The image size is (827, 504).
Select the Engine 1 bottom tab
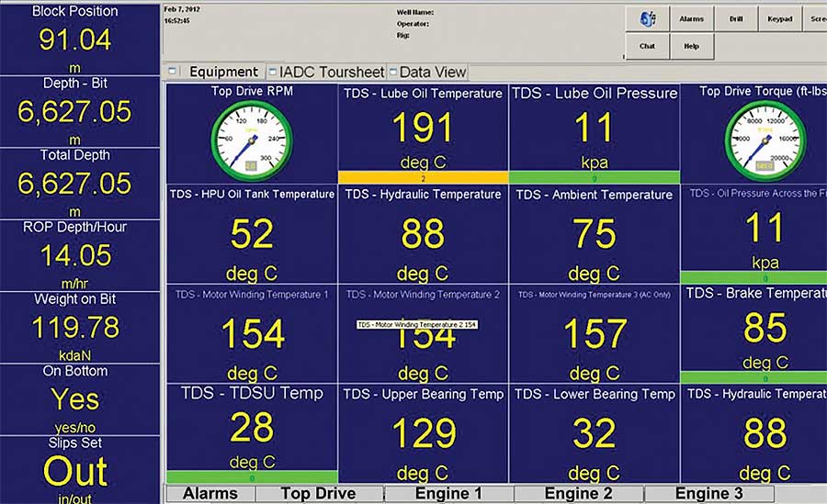pyautogui.click(x=448, y=494)
